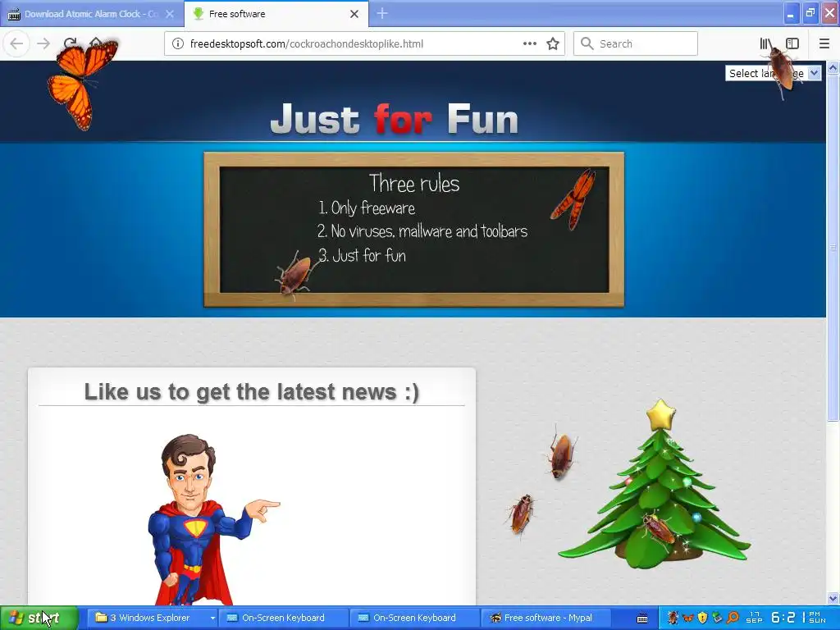
Task: Open the Windows start menu
Action: [x=39, y=618]
